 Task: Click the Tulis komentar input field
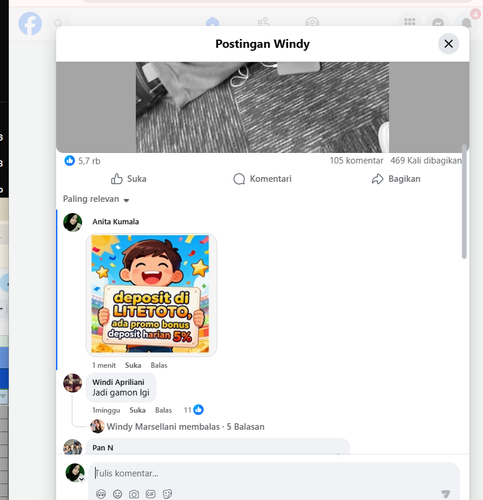pyautogui.click(x=273, y=473)
